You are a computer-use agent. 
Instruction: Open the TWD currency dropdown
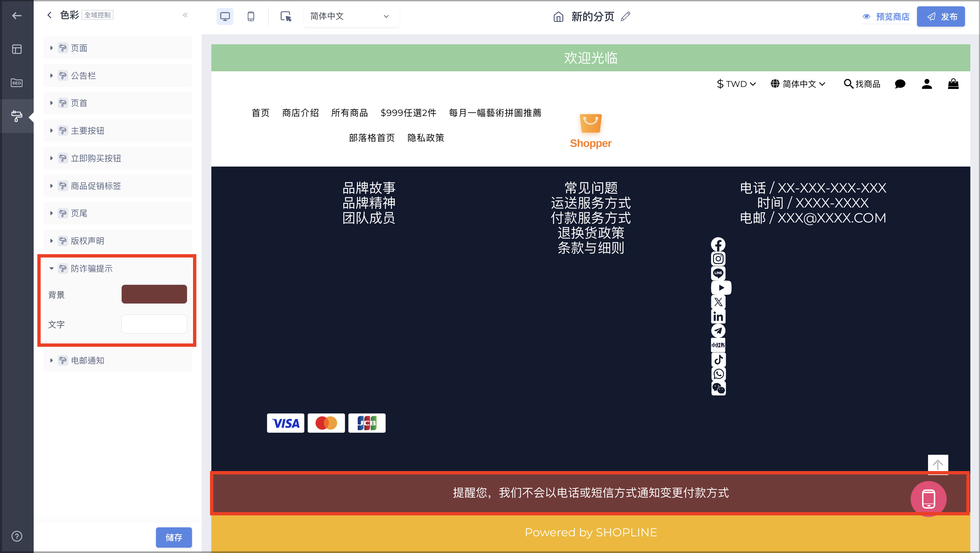pyautogui.click(x=736, y=84)
